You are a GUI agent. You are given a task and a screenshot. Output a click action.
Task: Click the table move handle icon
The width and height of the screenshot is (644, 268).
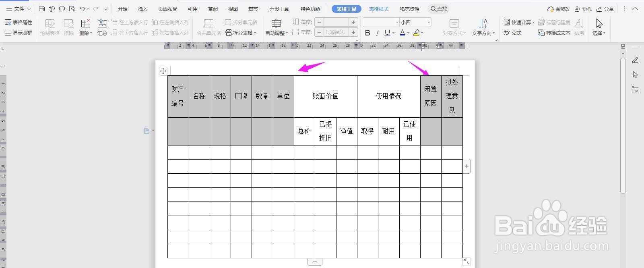tap(163, 71)
